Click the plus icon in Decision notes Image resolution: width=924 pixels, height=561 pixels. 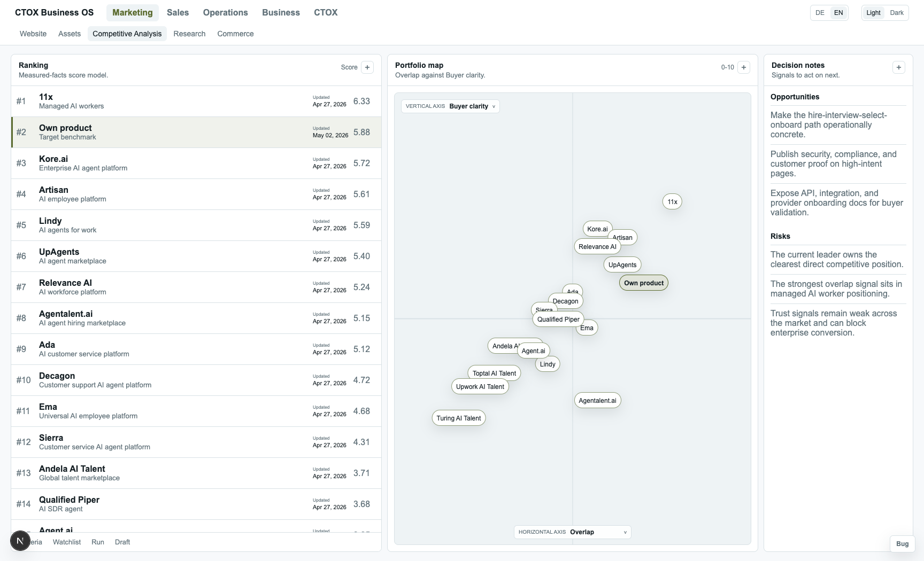(x=899, y=67)
